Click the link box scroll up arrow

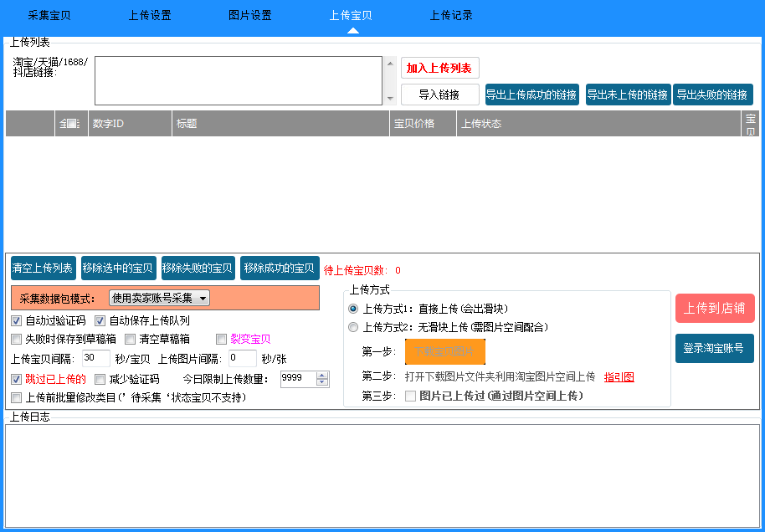[390, 63]
